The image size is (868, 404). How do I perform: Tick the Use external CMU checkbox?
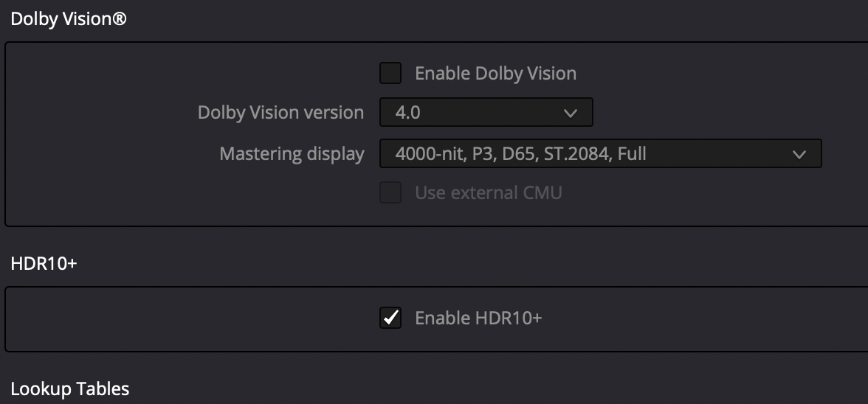[x=390, y=193]
